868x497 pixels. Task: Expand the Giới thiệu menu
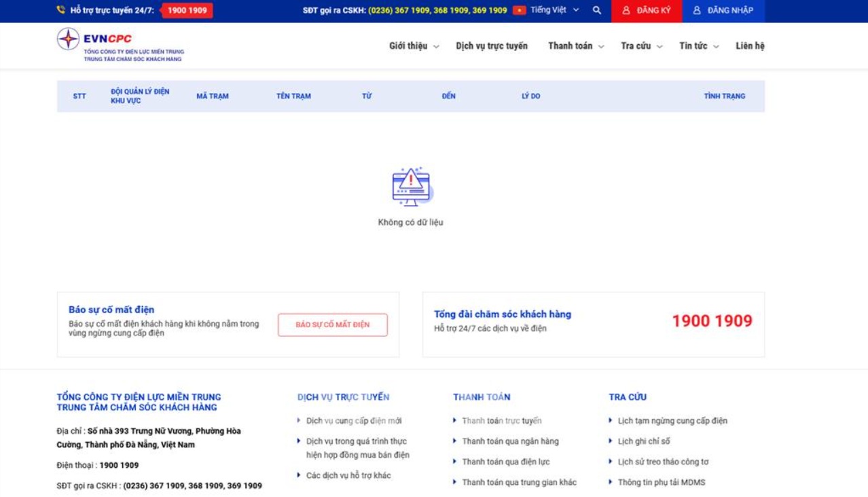tap(414, 46)
